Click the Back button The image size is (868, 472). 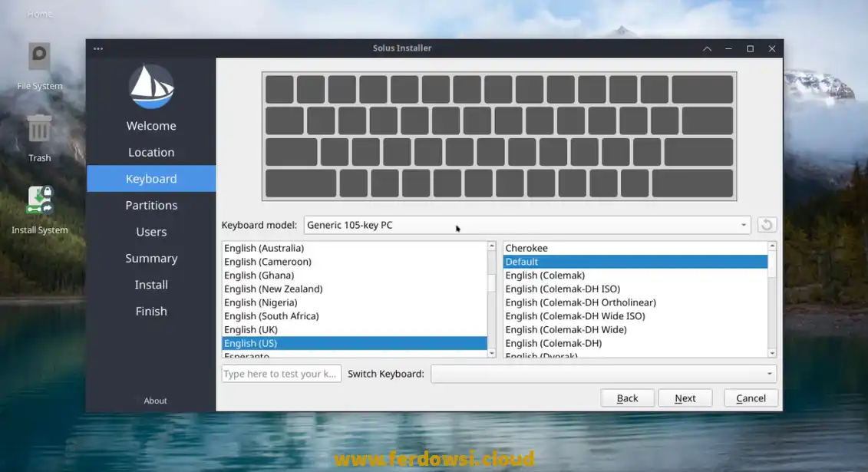627,398
